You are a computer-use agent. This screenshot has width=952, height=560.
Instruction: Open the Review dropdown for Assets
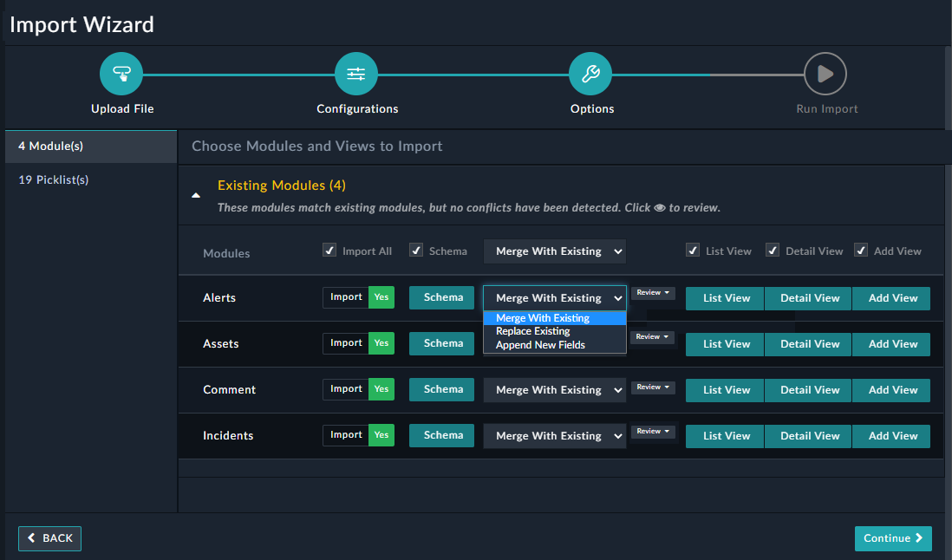pyautogui.click(x=652, y=336)
